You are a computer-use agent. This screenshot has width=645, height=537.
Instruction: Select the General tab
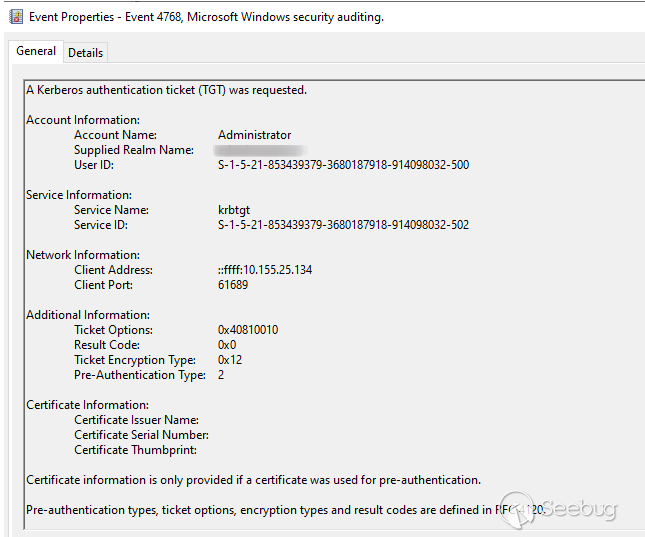point(36,51)
